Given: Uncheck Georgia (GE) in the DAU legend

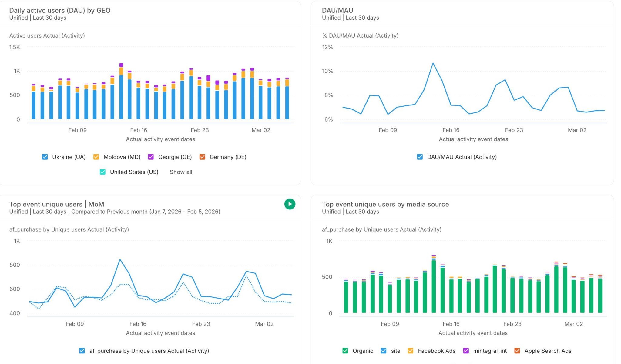Looking at the screenshot, I should [x=151, y=157].
